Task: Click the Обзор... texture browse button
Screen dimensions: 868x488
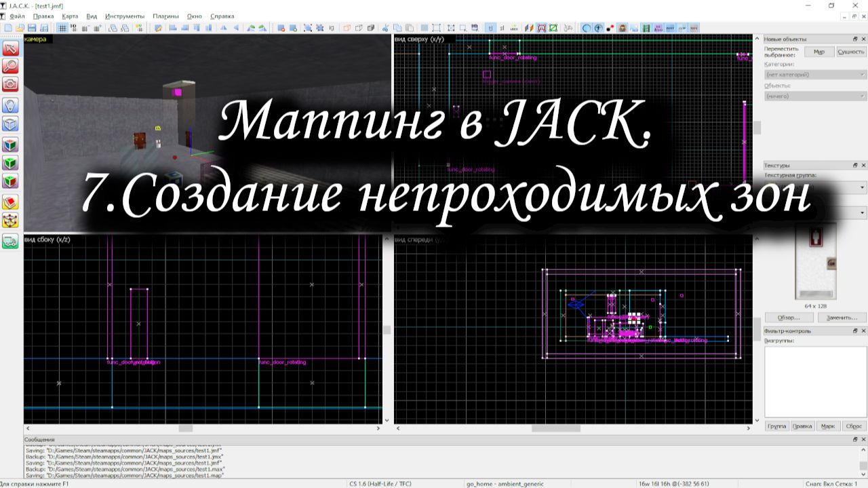Action: pyautogui.click(x=789, y=317)
